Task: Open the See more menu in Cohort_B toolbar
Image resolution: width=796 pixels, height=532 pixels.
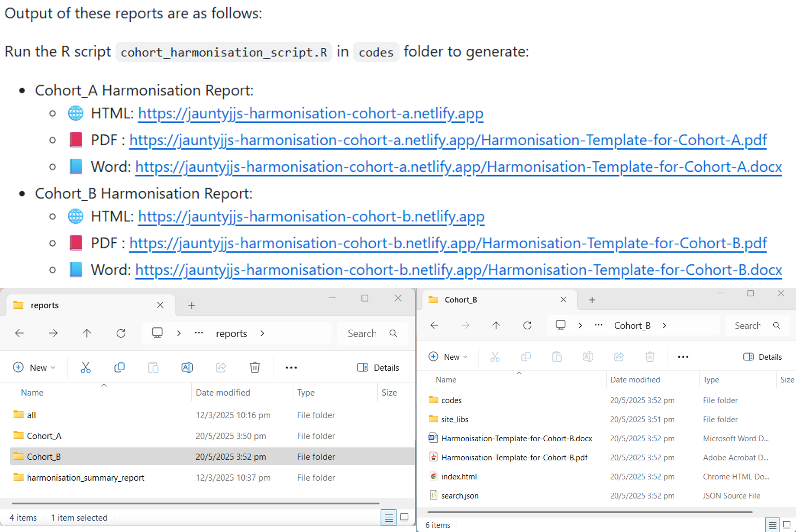Action: coord(683,357)
